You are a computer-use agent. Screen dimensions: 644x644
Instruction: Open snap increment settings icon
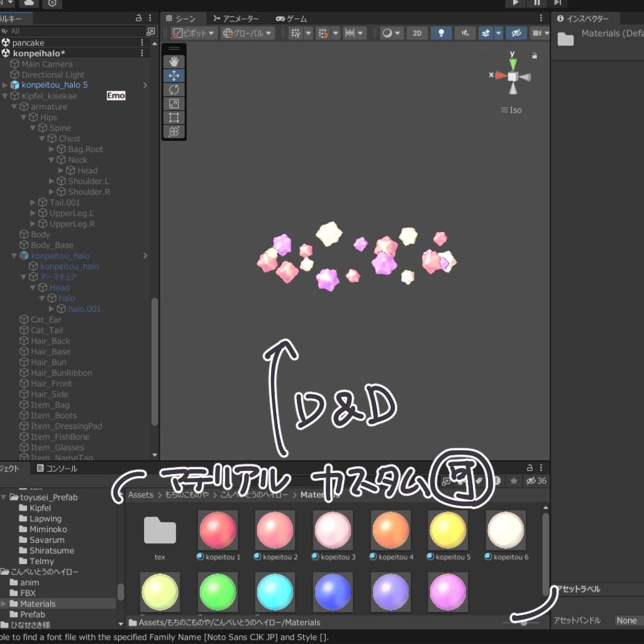350,33
